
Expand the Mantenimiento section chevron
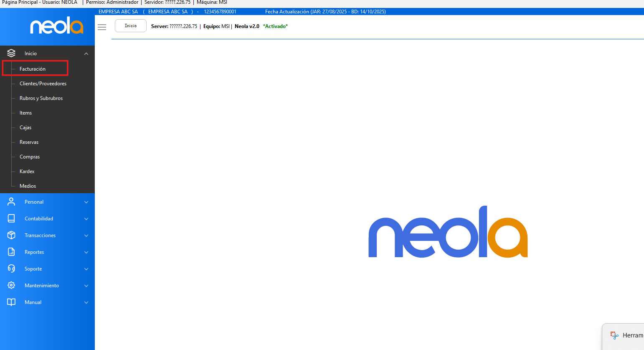(86, 286)
